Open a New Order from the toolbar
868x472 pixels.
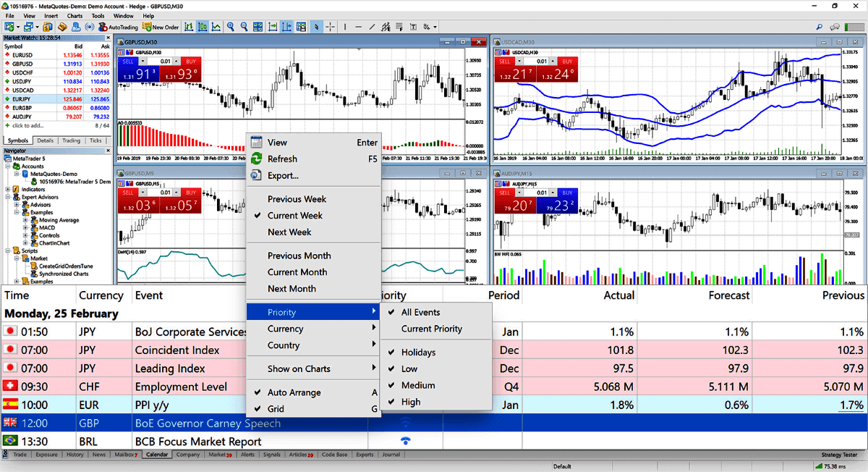point(161,27)
